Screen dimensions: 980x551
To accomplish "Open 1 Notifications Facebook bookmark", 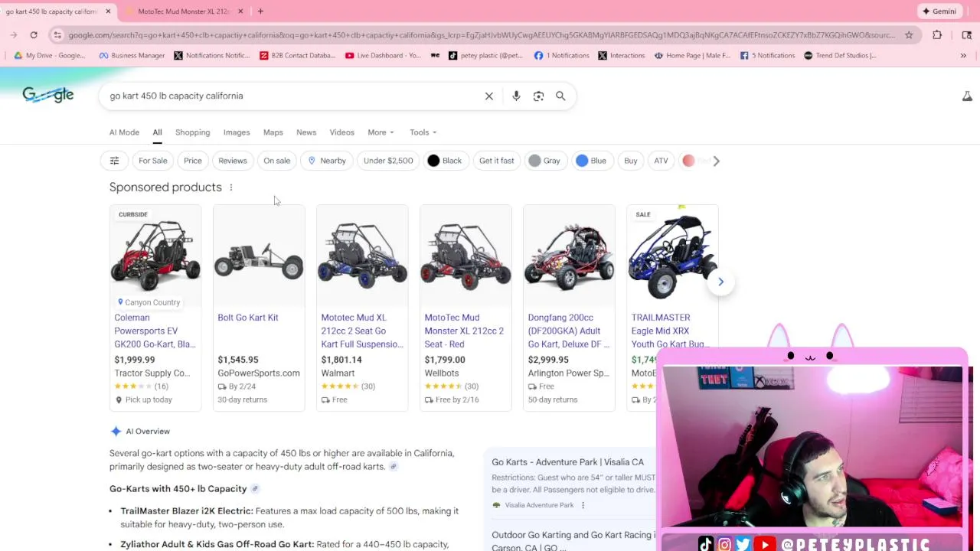I will click(561, 55).
